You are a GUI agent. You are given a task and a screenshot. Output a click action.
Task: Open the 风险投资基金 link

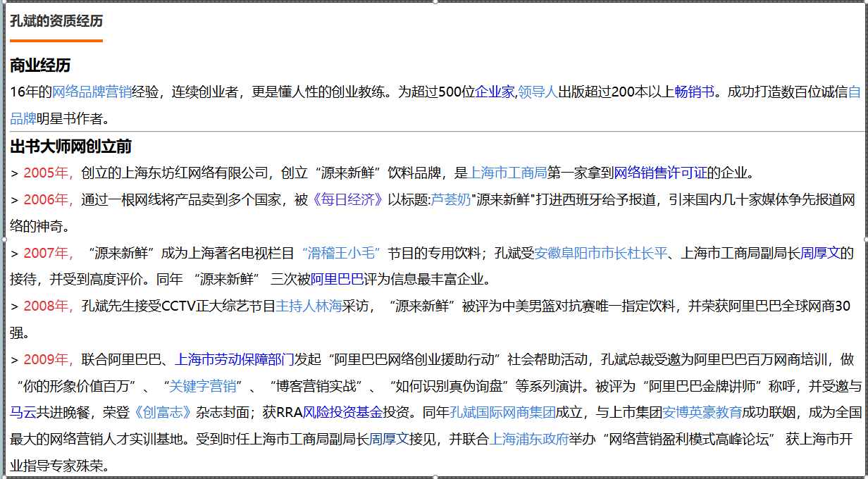(343, 413)
